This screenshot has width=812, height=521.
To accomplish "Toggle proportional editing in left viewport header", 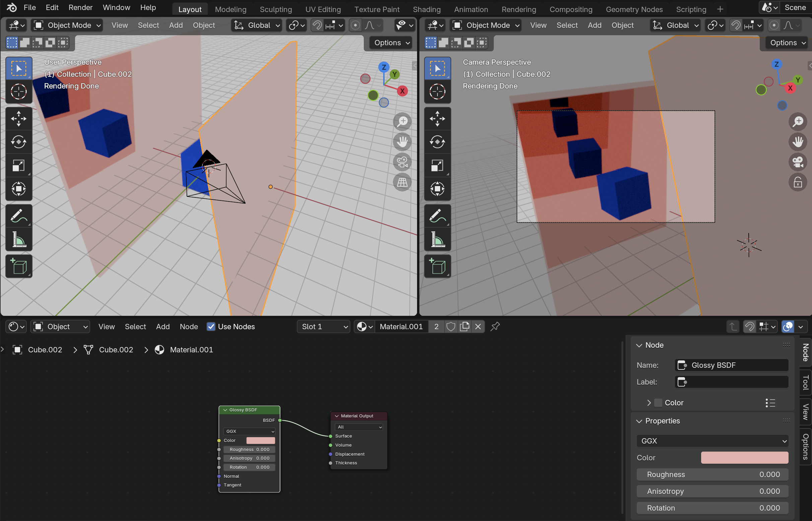I will point(355,25).
